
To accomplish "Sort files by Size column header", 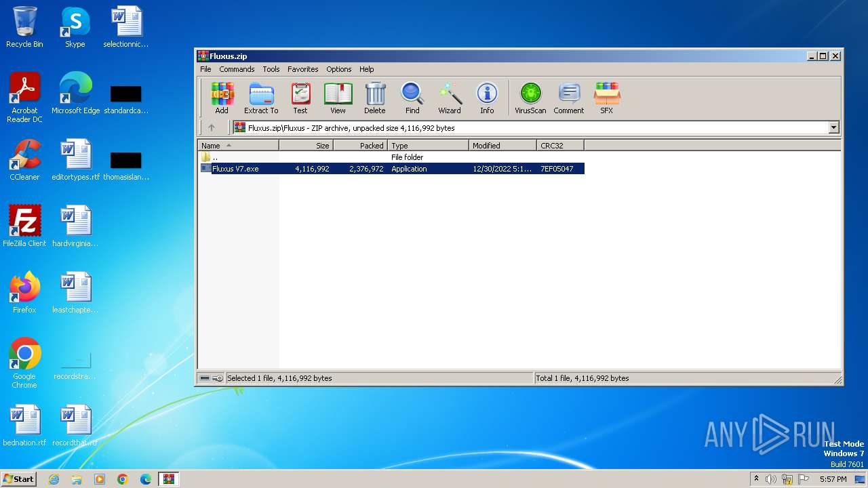I will point(306,146).
